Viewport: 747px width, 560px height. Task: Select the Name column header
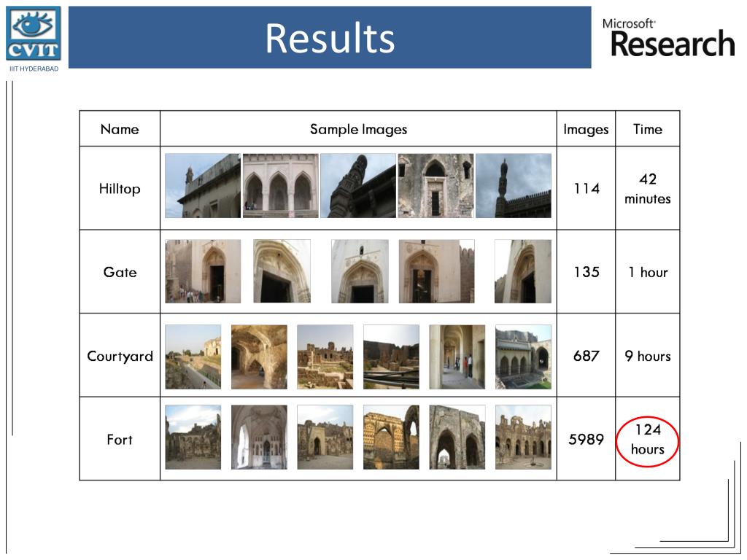tap(120, 129)
